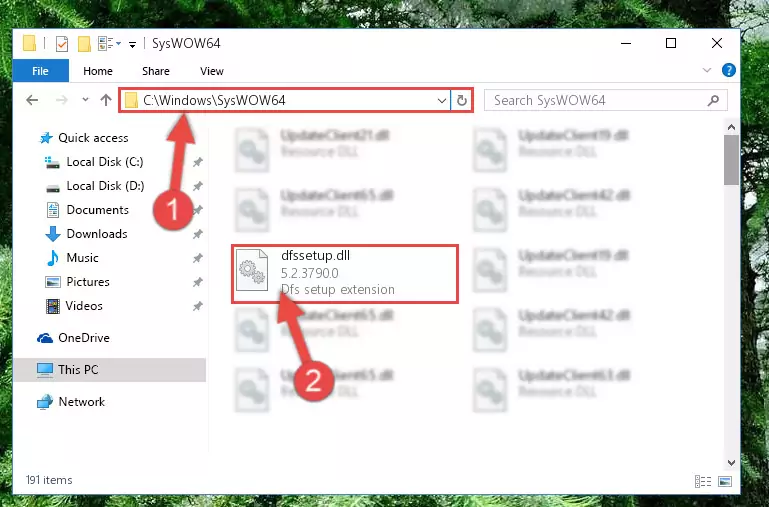Click the pin icon next to Downloads
769x507 pixels.
pos(198,234)
